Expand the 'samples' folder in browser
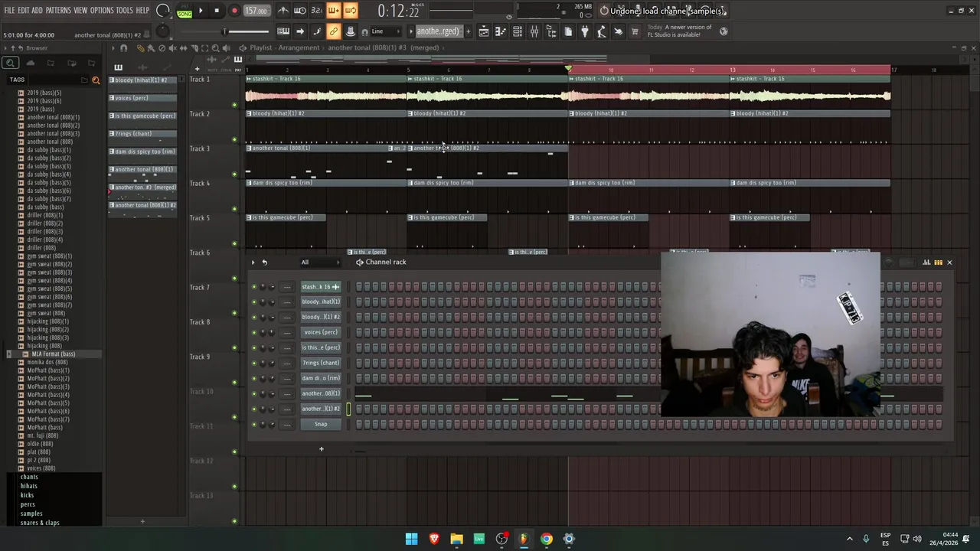Screen dimensions: 980x551 tap(31, 514)
